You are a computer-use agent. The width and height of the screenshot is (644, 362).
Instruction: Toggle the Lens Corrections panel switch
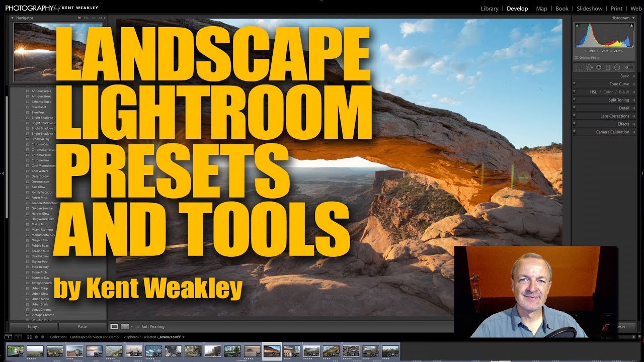[575, 116]
